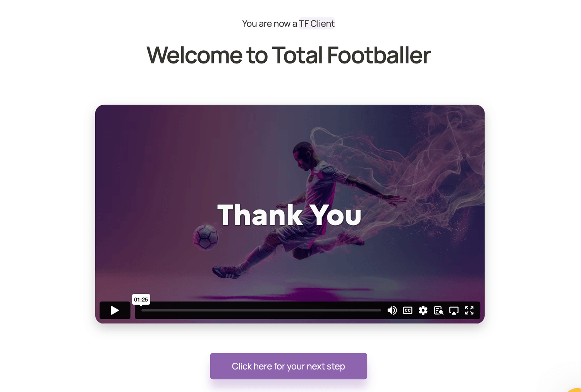Click the highlighted TF Client text

pos(316,24)
